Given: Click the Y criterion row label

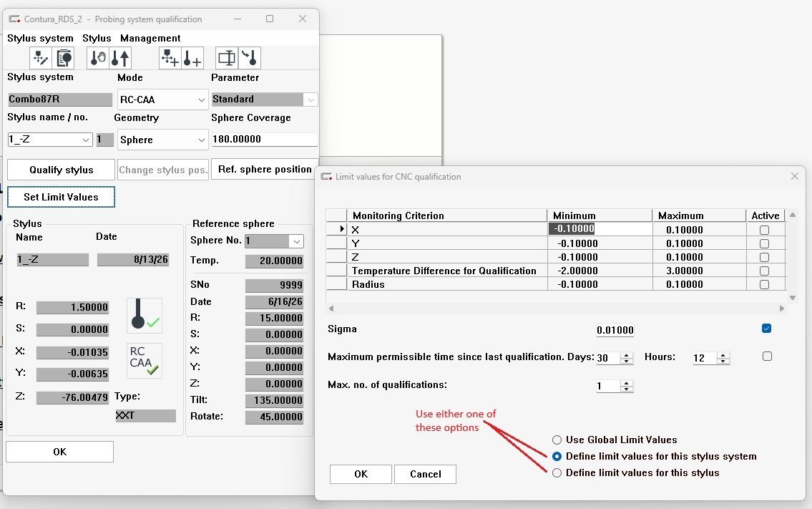Looking at the screenshot, I should coord(356,243).
